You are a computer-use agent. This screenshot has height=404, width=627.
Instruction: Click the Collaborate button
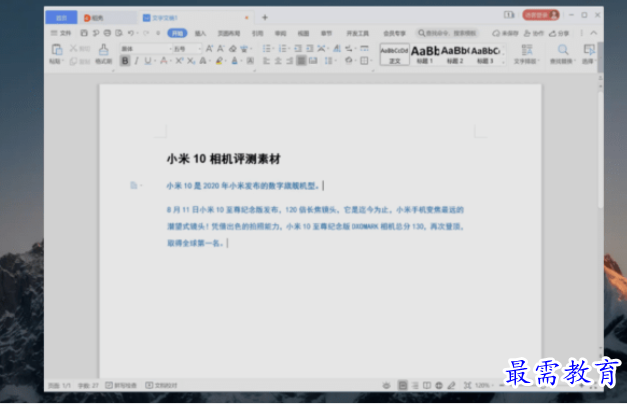tap(534, 33)
